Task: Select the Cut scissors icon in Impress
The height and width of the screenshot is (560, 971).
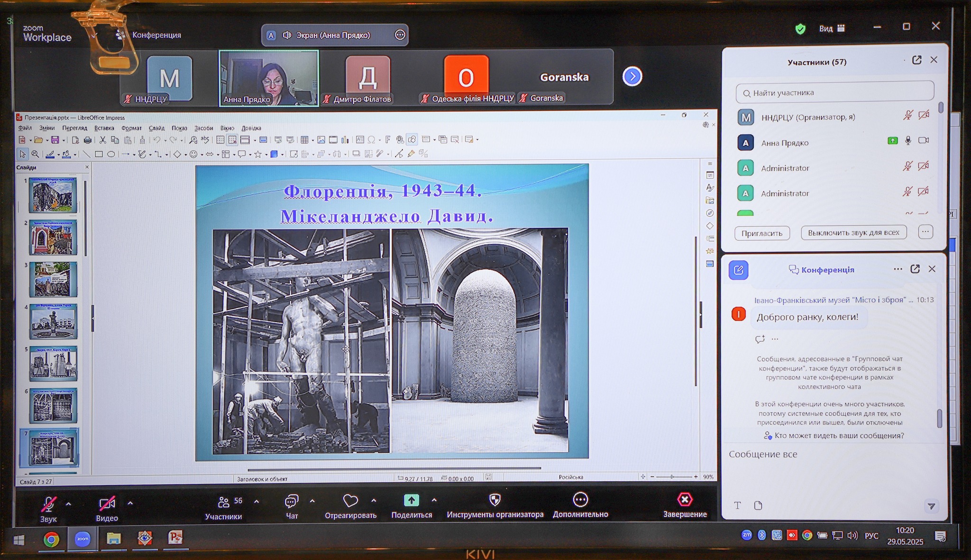Action: click(x=102, y=139)
